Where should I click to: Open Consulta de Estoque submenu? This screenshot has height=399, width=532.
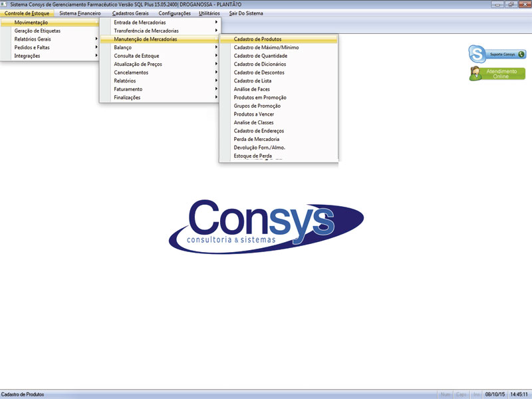(160, 56)
